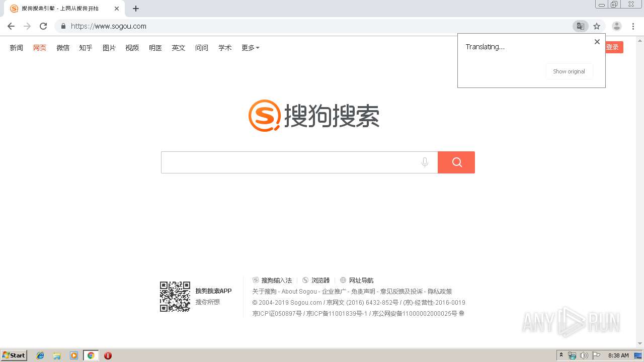This screenshot has width=644, height=362.
Task: Bookmark this page with the star icon
Action: [x=597, y=26]
